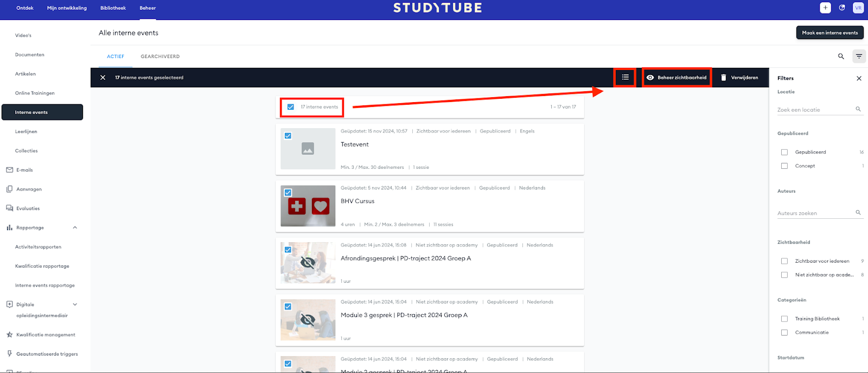Select Interne events in the sidebar

(x=42, y=112)
